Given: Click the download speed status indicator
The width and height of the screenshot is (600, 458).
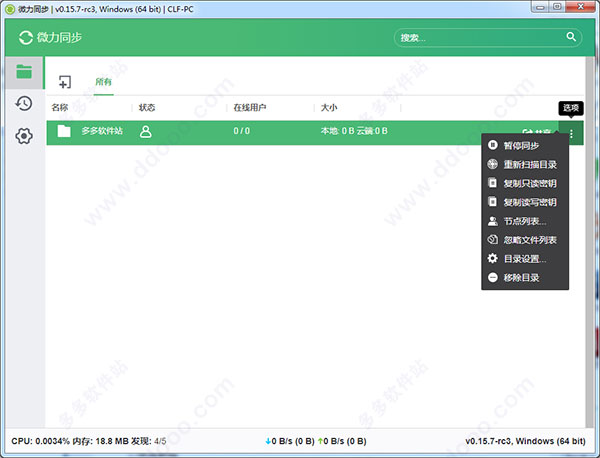Looking at the screenshot, I should pos(290,441).
